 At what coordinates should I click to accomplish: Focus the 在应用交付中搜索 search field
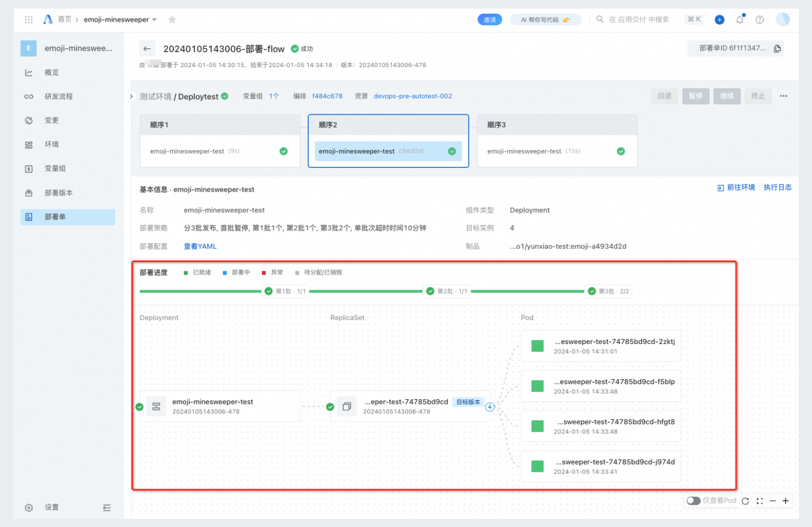(x=639, y=19)
